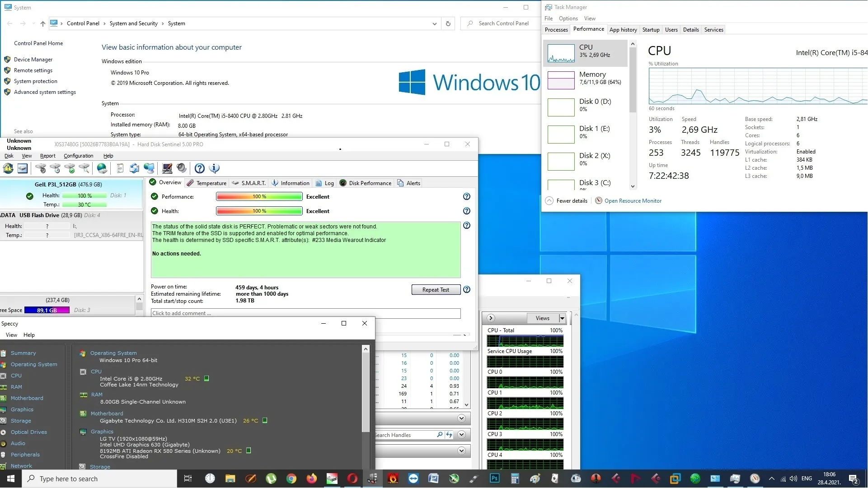
Task: Click the help icon next to Health bar
Action: (467, 211)
